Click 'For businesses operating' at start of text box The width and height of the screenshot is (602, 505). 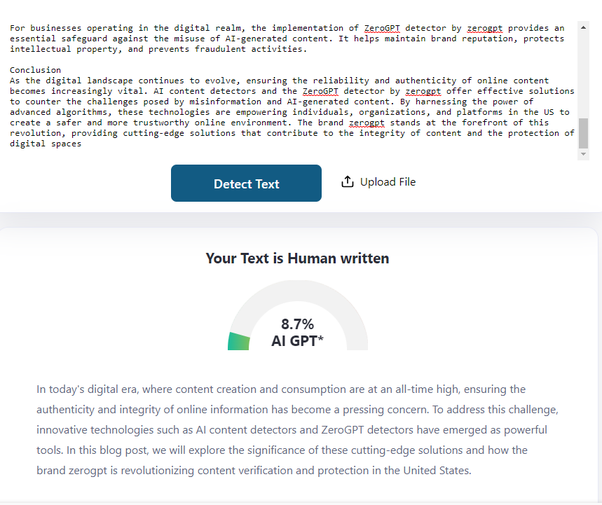click(60, 27)
